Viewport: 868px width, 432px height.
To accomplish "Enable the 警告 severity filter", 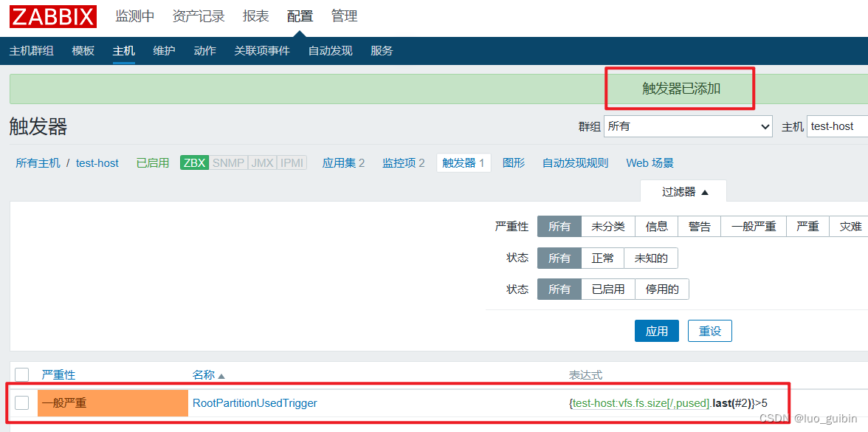I will [x=698, y=226].
